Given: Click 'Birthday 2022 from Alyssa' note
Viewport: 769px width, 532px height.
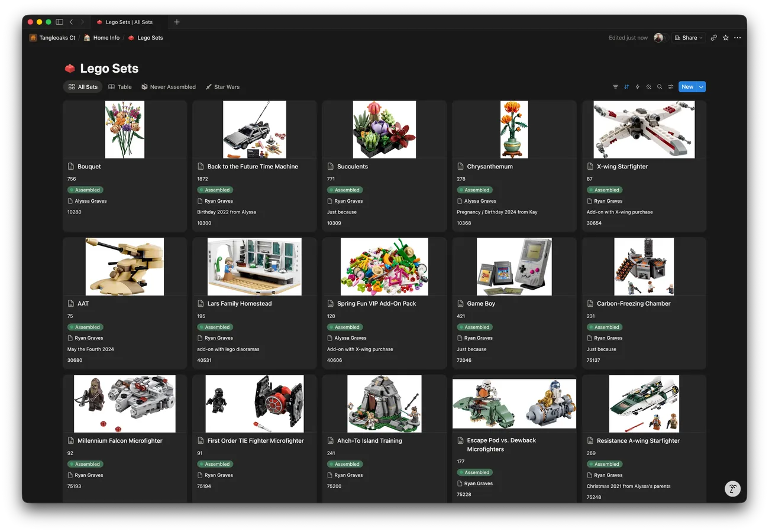Looking at the screenshot, I should (x=227, y=212).
